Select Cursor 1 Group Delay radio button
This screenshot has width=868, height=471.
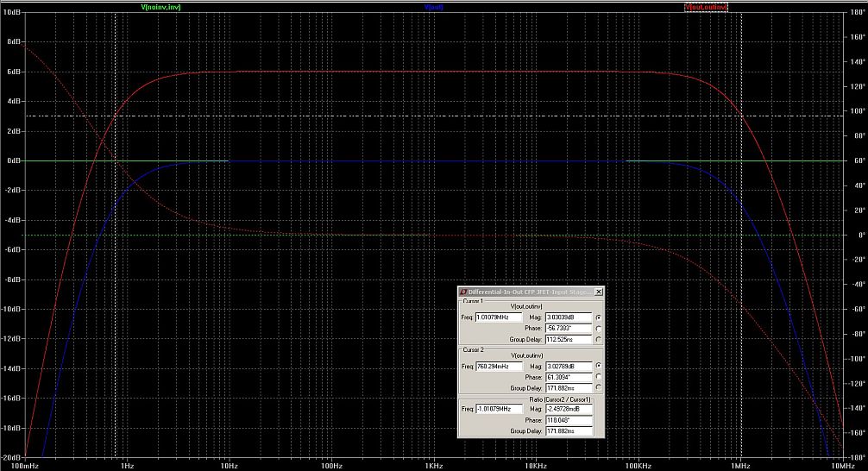[x=599, y=339]
